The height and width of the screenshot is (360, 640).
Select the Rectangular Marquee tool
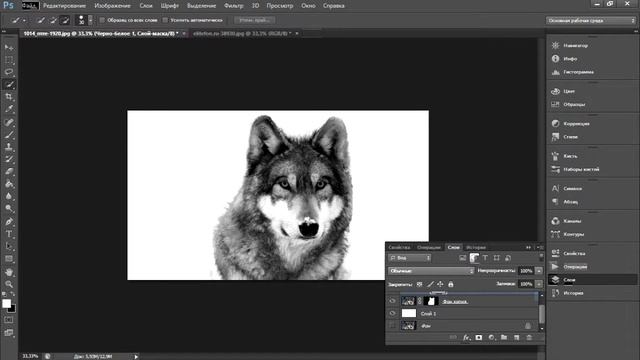pyautogui.click(x=9, y=60)
